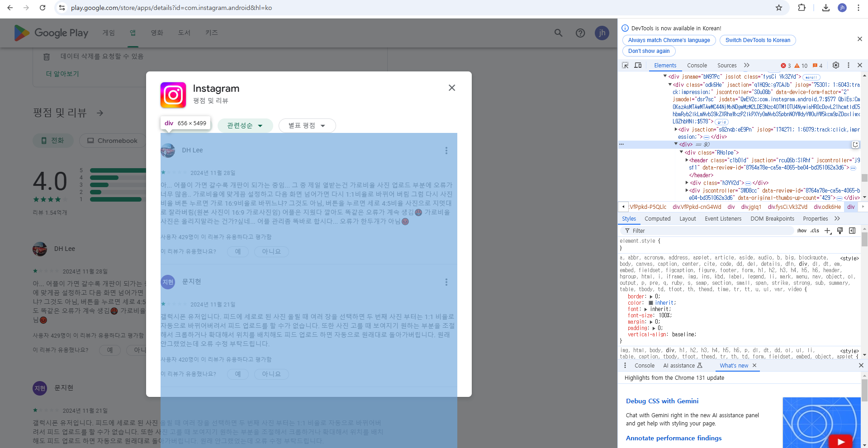Click 예 under DH Lee review in dialog
The height and width of the screenshot is (448, 868).
click(x=238, y=252)
